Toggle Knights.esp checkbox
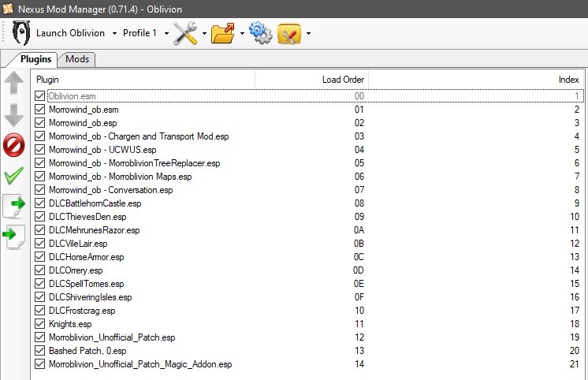588x380 pixels. tap(39, 324)
